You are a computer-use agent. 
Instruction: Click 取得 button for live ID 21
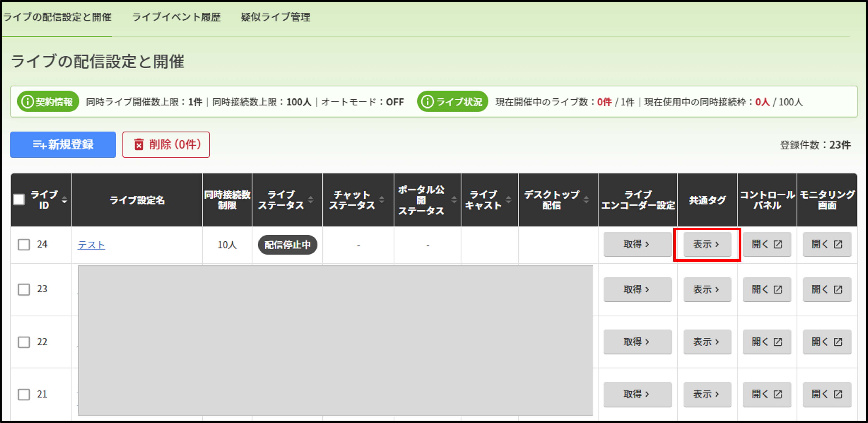(x=637, y=394)
